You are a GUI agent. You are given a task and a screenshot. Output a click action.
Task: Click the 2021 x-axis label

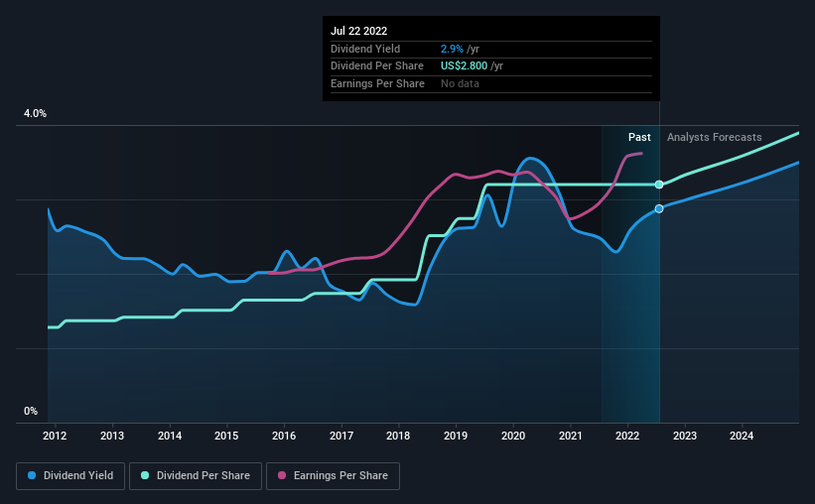coord(570,436)
